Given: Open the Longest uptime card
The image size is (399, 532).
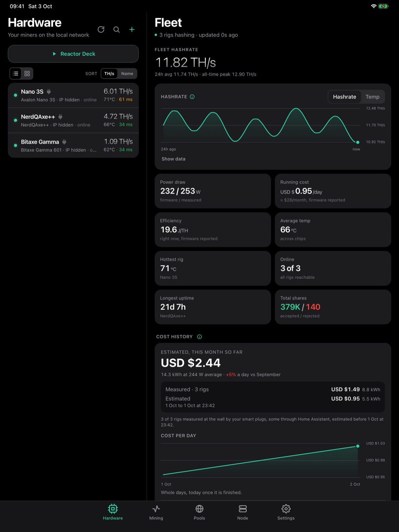Looking at the screenshot, I should coord(213,307).
